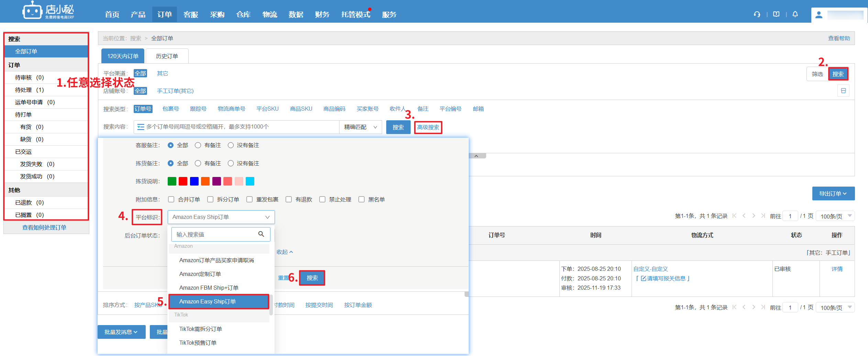Open the notification bell icon
868x356 pixels.
pyautogui.click(x=795, y=14)
